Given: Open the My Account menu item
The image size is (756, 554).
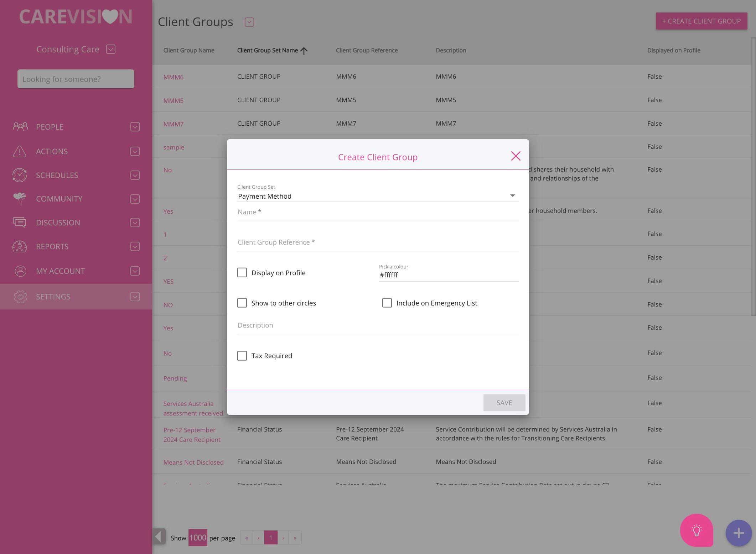Looking at the screenshot, I should coord(60,271).
